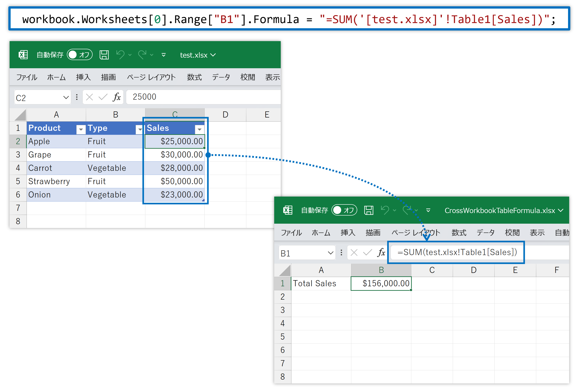Click the Select All corner in test.xlsx sheet
Screen dimensions: 578x392
click(x=20, y=115)
